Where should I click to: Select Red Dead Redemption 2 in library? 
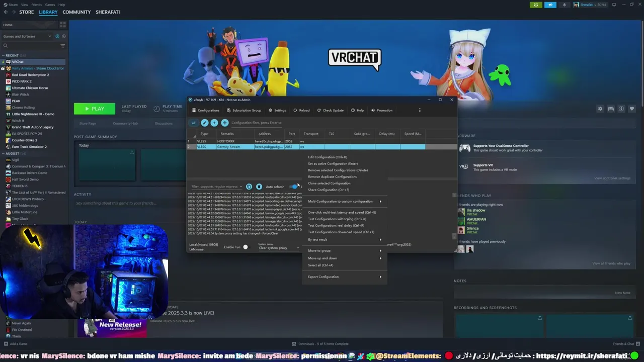pos(31,75)
